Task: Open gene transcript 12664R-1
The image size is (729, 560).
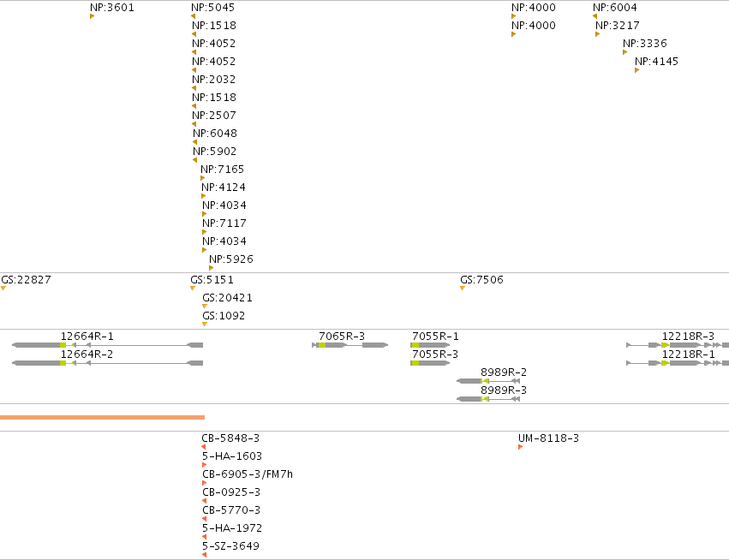Action: [107, 345]
